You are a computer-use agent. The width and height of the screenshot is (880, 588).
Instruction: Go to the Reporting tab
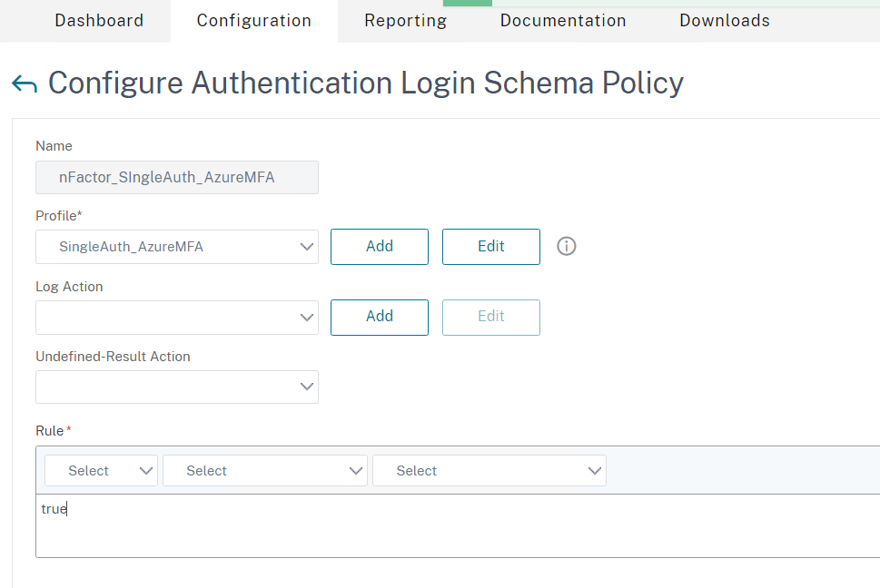[405, 21]
